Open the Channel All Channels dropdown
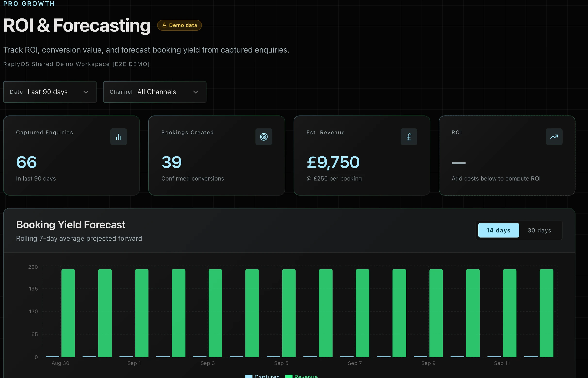The image size is (588, 378). pyautogui.click(x=155, y=92)
